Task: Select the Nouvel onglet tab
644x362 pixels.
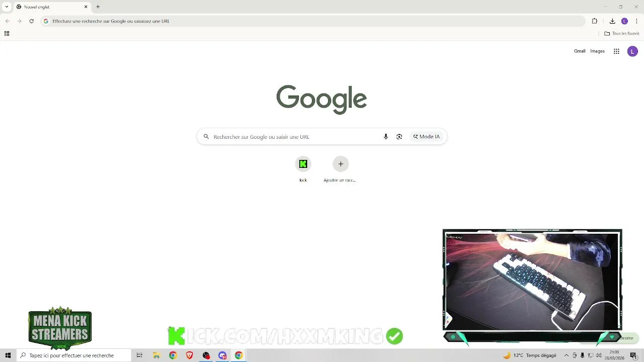Action: tap(52, 7)
